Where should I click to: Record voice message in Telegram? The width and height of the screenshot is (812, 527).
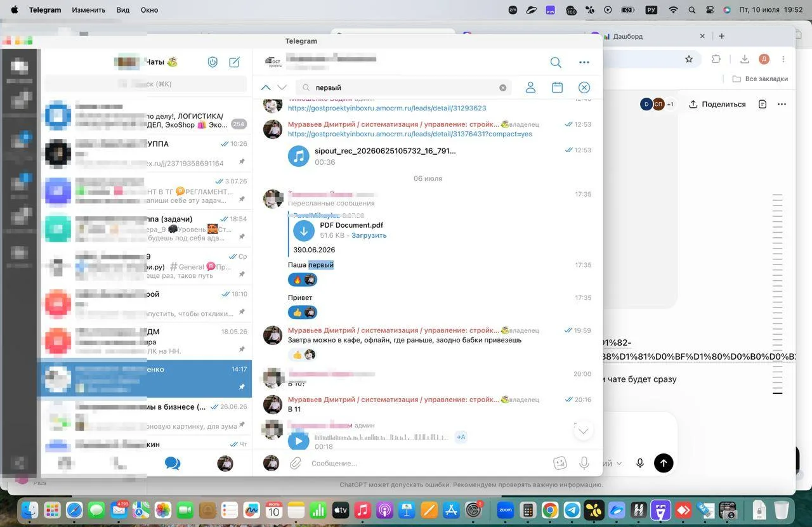(x=584, y=464)
